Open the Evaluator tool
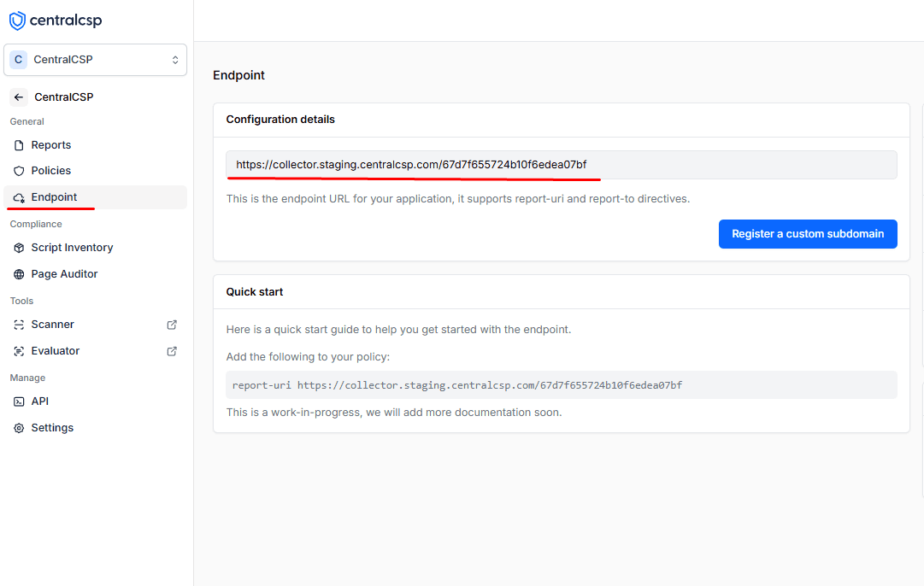 56,351
